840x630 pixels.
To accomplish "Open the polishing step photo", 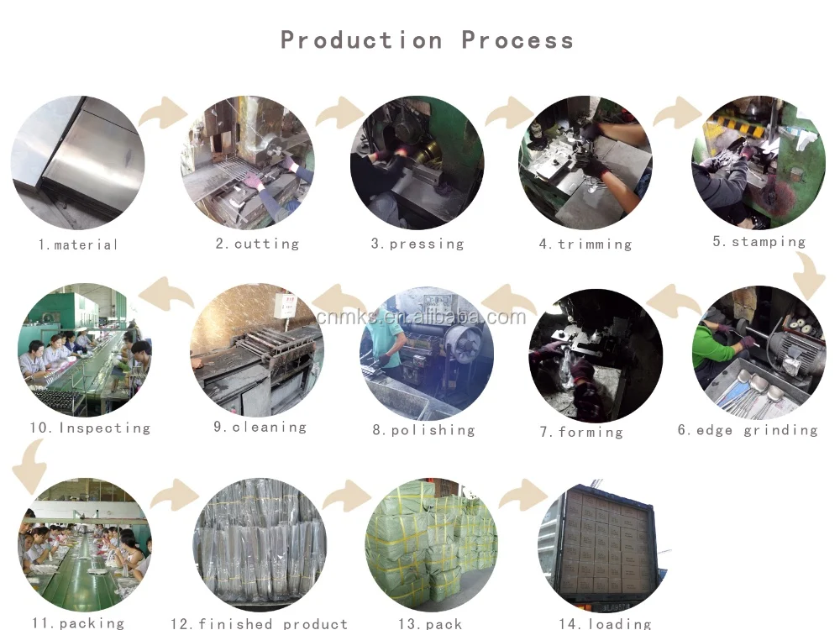I will [x=427, y=354].
